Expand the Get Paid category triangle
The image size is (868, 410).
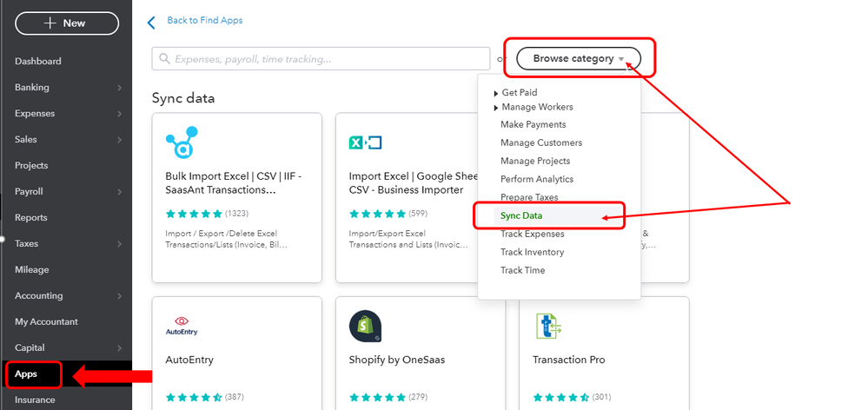[496, 94]
